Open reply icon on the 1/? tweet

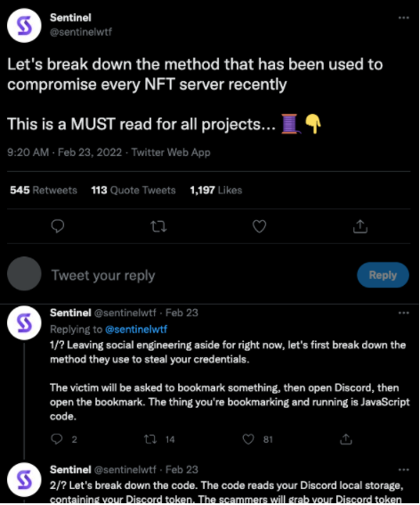(x=57, y=439)
